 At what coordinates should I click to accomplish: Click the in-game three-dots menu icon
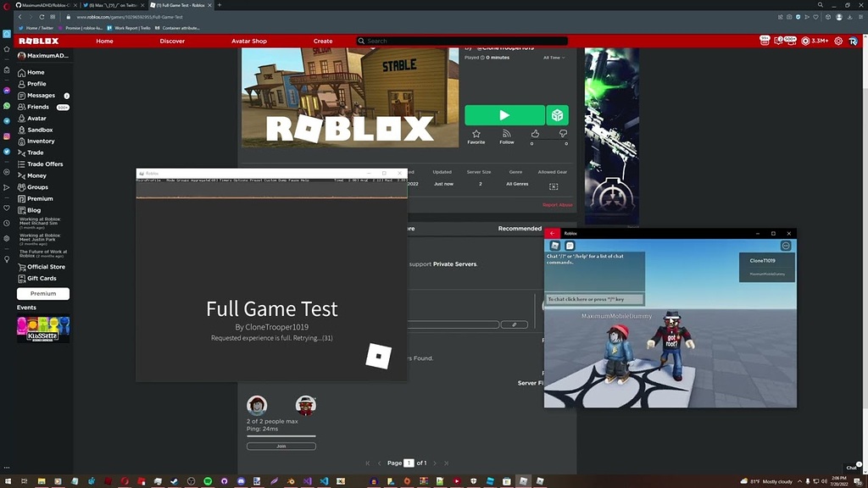786,246
